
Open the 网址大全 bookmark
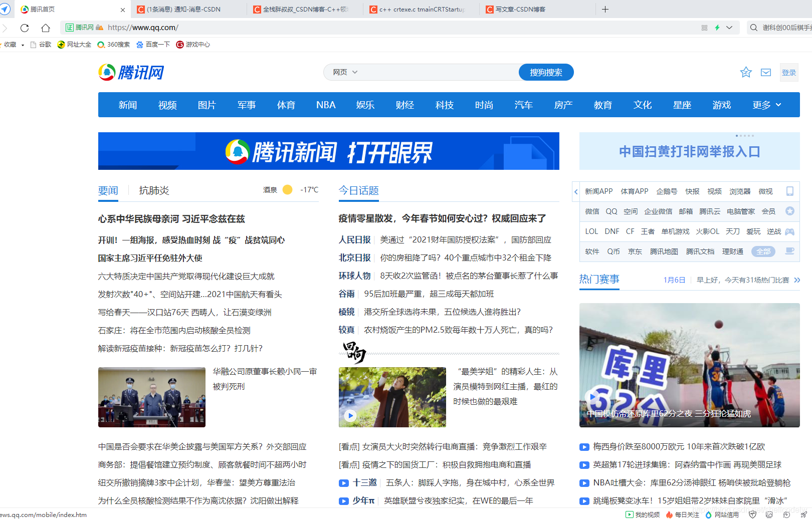(74, 45)
